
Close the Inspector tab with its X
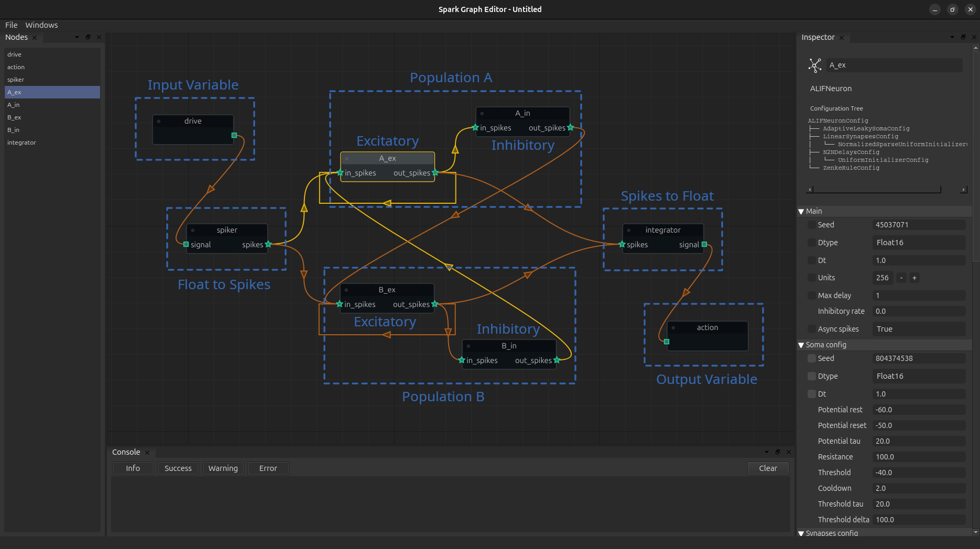click(x=842, y=38)
